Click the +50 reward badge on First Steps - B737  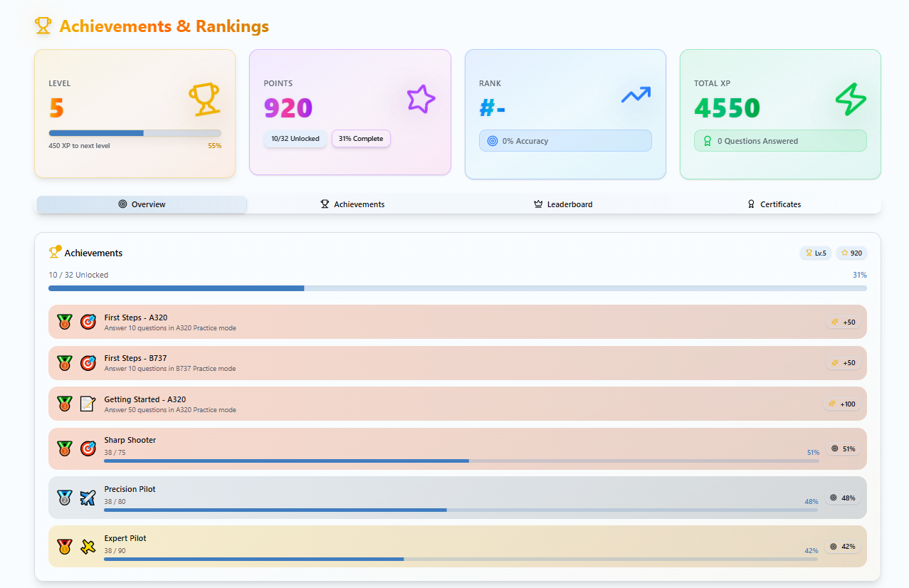coord(844,363)
